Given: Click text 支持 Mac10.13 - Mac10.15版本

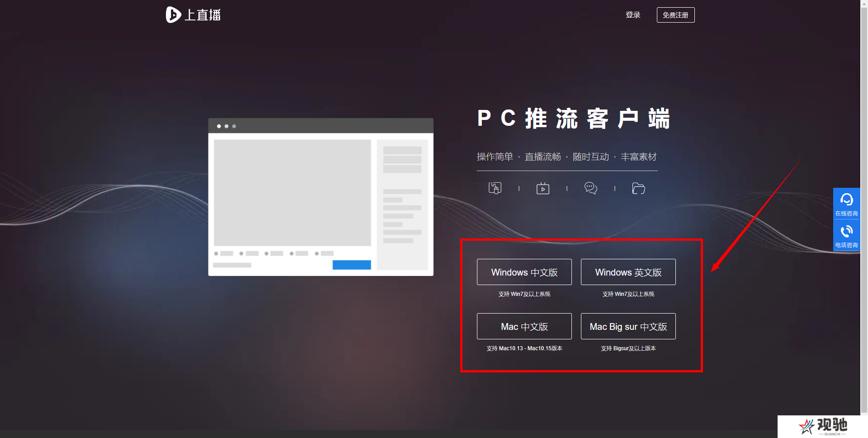Looking at the screenshot, I should click(x=524, y=348).
